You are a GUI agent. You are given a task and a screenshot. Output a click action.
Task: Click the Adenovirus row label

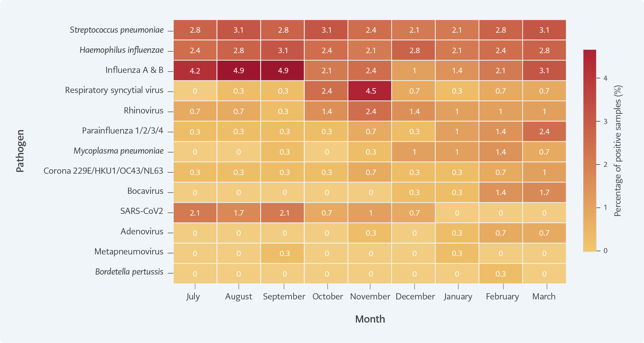(142, 232)
